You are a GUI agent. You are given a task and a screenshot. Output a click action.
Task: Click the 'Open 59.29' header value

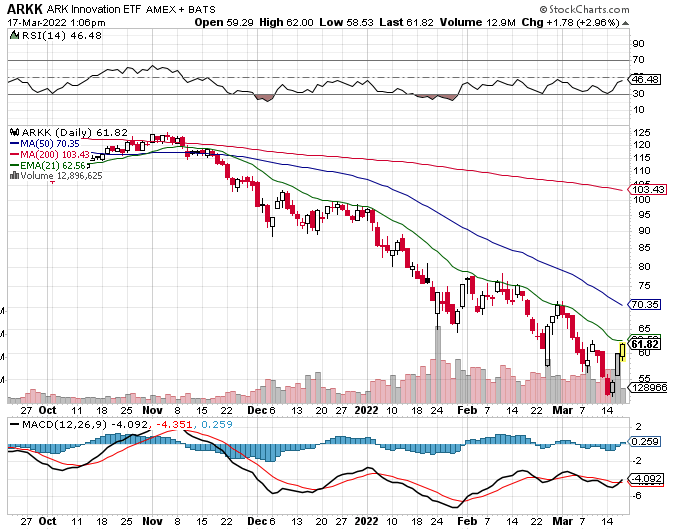[x=224, y=23]
